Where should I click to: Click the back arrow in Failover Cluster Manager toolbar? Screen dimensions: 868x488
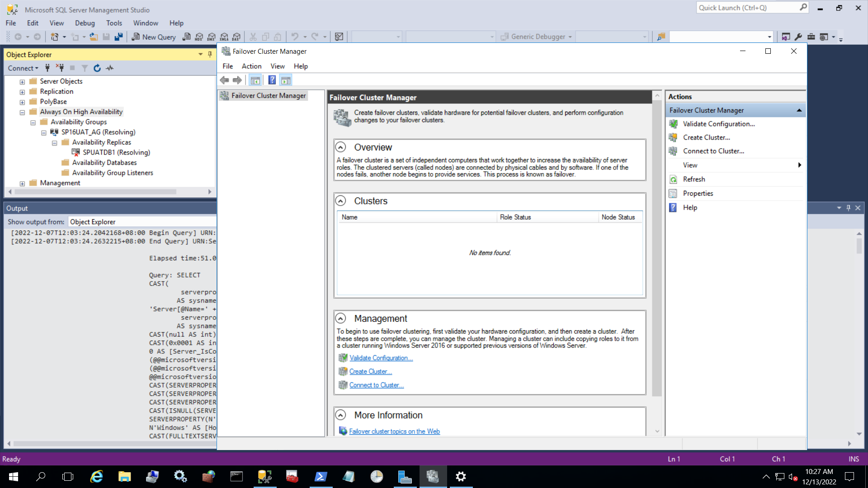225,80
